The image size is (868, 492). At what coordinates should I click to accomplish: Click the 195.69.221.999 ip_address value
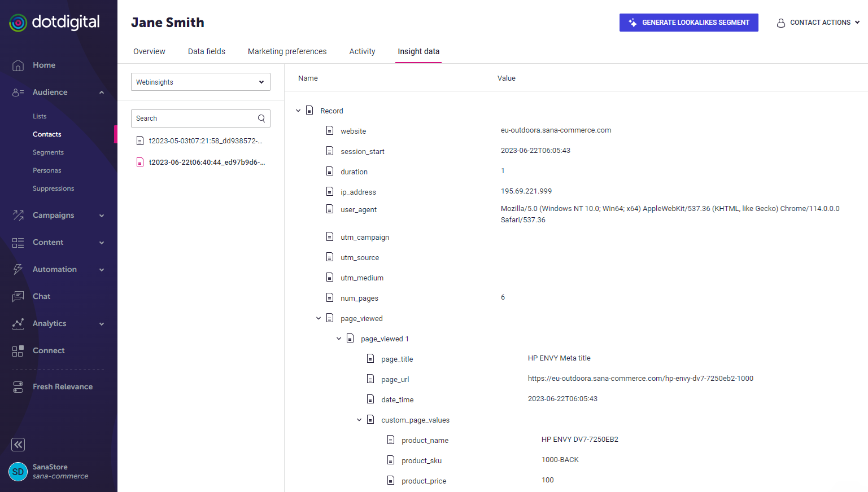coord(526,191)
